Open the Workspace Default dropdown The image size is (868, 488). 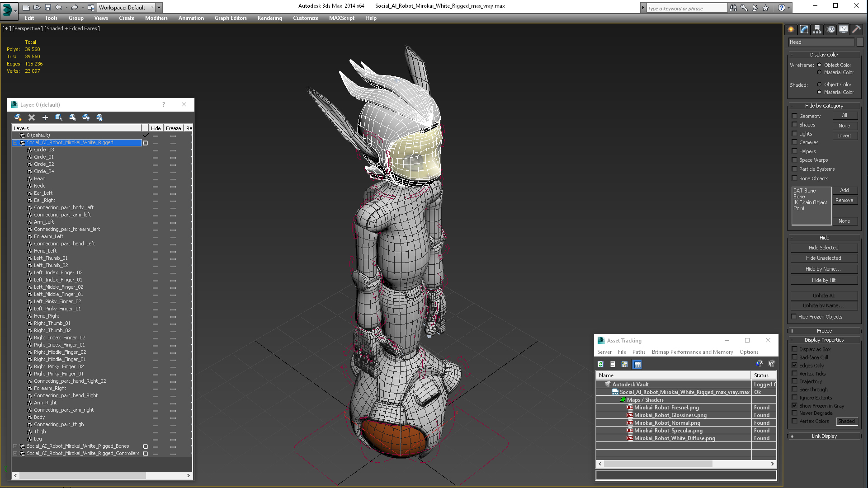pos(151,8)
